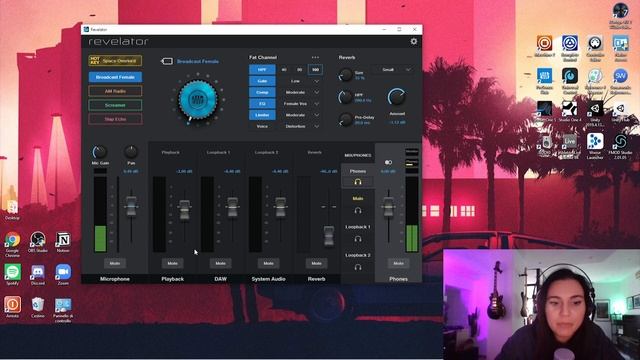
Task: Click the Hot Key Space Overlord preset
Action: pyautogui.click(x=115, y=60)
